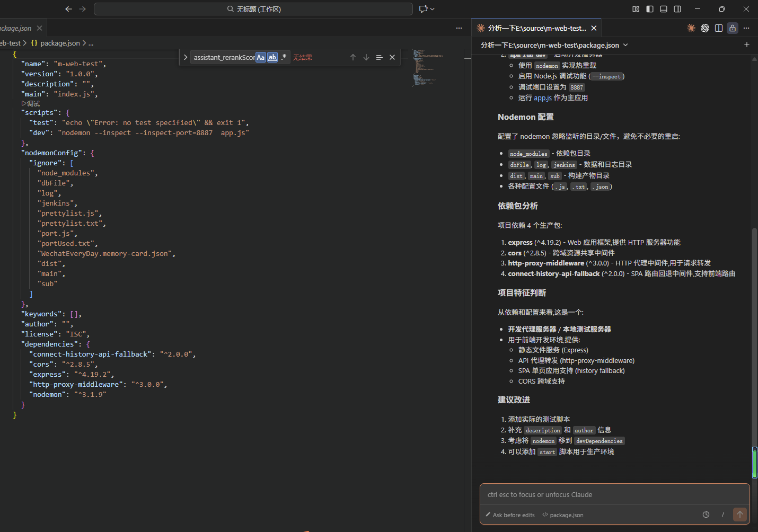758x532 pixels.
Task: Enable whole word matching in search
Action: pos(272,57)
